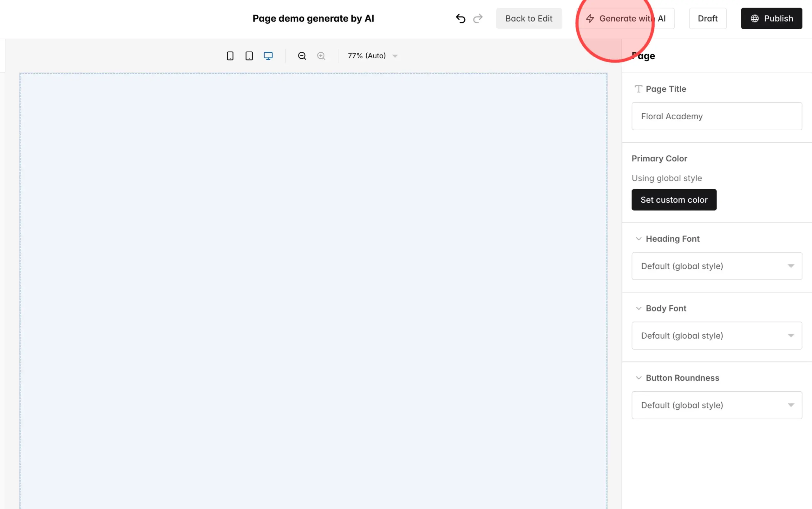Switch to mobile phone preview

230,56
